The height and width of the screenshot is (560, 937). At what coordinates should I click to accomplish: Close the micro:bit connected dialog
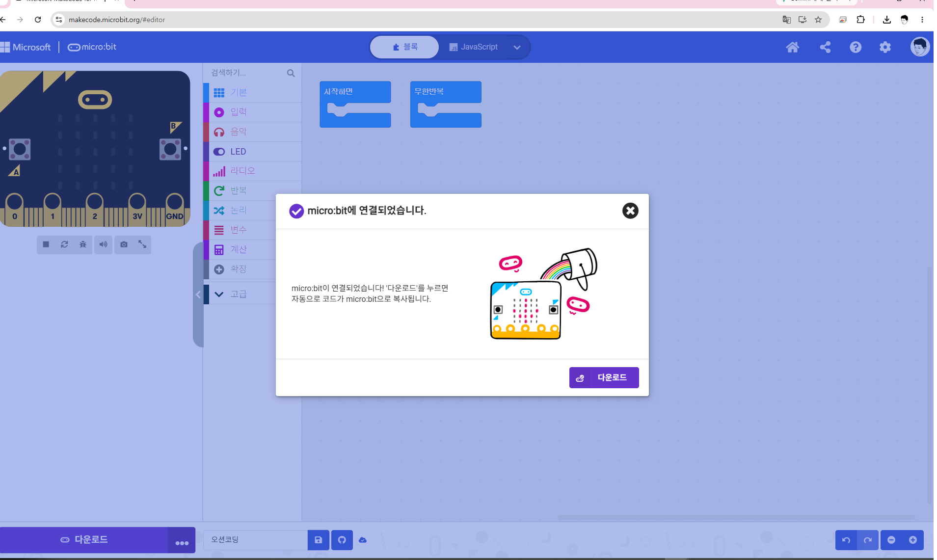[x=630, y=211]
